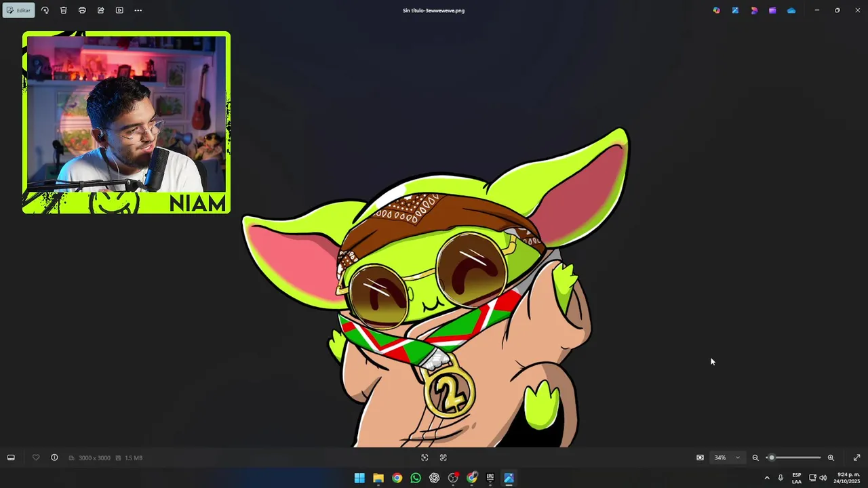Open the OneDrive cloud icon
This screenshot has height=488, width=868.
(791, 10)
